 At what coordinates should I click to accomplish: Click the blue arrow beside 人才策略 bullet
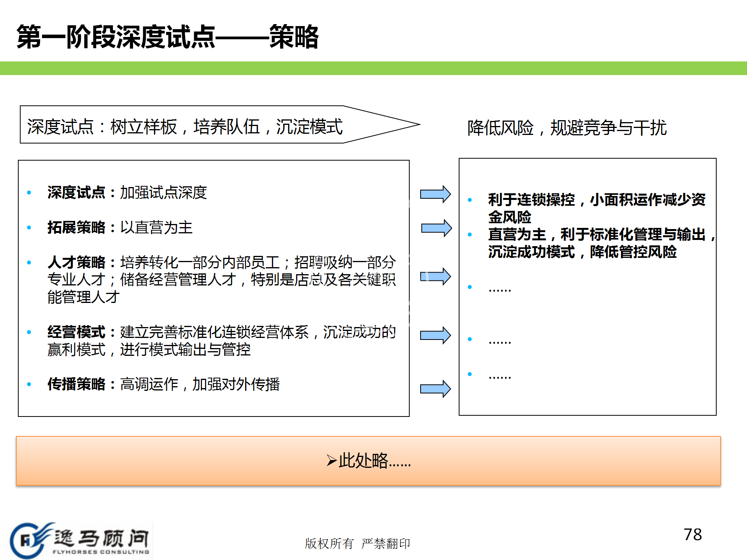tap(435, 276)
